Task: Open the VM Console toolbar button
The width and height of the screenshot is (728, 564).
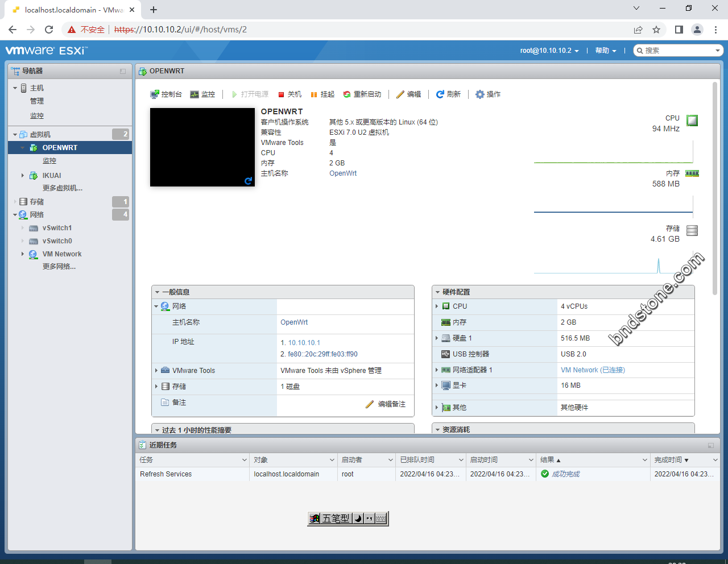Action: (x=166, y=94)
